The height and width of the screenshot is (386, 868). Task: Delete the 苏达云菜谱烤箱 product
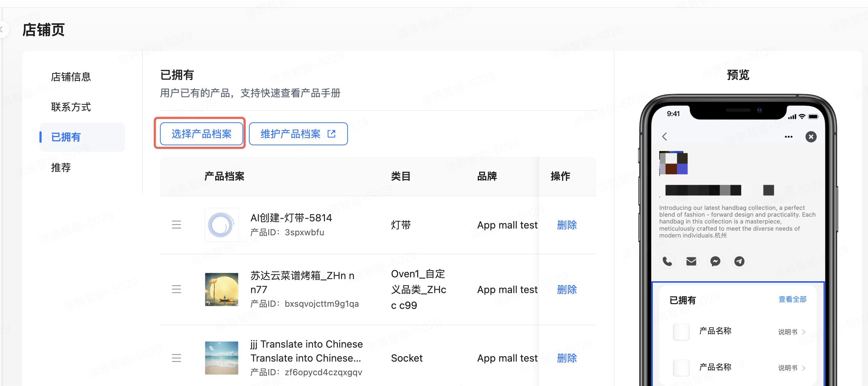pos(567,289)
